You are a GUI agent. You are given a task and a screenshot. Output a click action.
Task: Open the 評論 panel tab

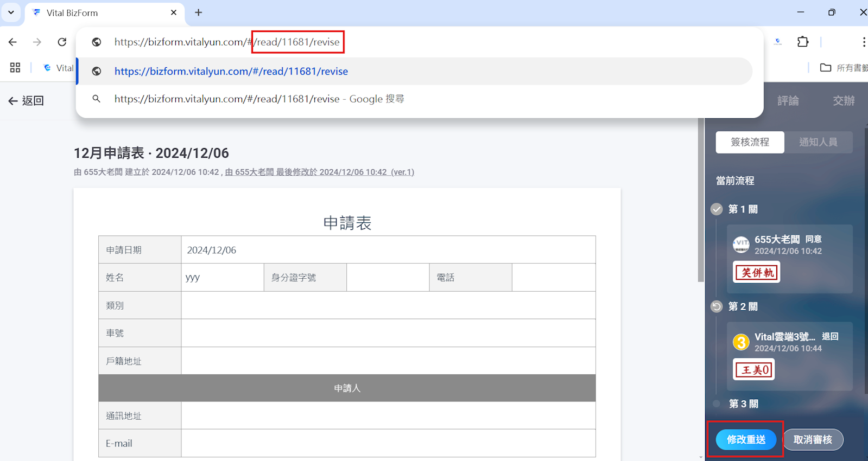point(788,101)
